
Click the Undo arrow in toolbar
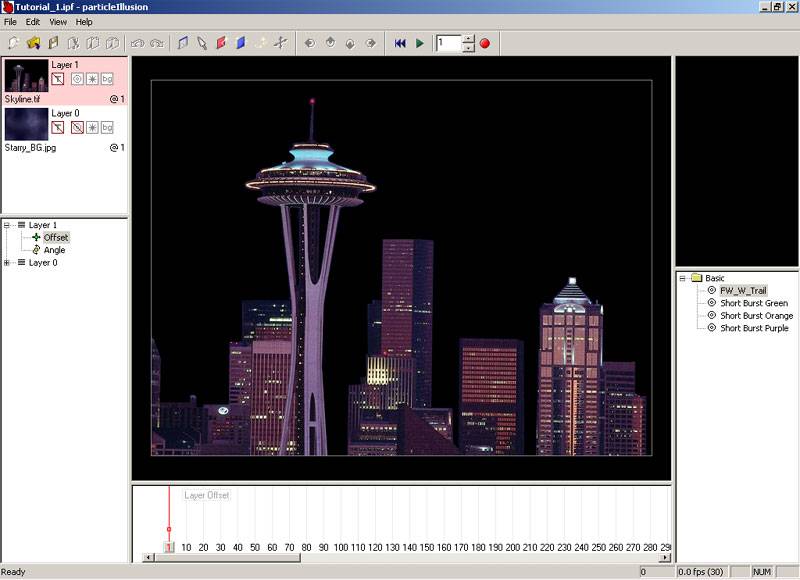click(x=138, y=43)
